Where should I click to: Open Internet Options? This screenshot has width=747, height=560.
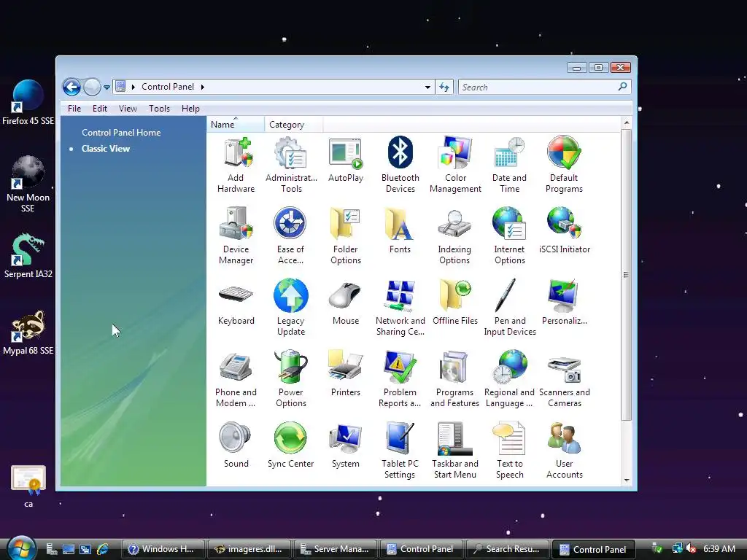coord(509,236)
